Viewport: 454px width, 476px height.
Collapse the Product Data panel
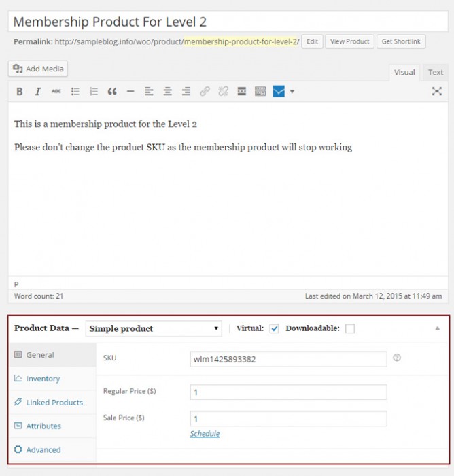[x=437, y=328]
